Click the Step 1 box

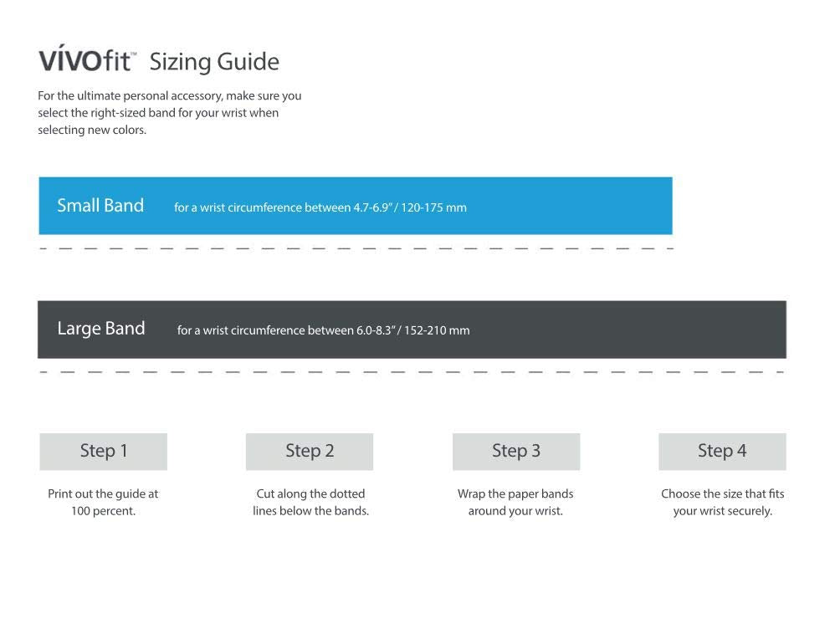point(104,452)
